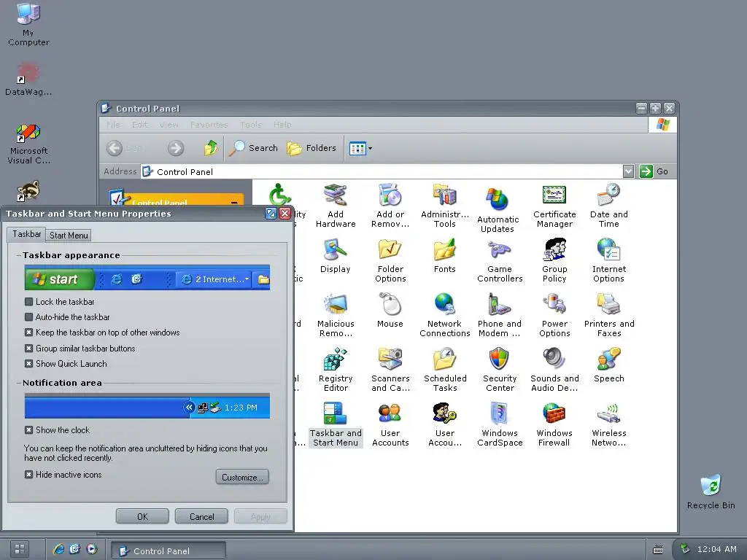Open Malicious Removal tool icon
The width and height of the screenshot is (747, 560).
tap(336, 315)
